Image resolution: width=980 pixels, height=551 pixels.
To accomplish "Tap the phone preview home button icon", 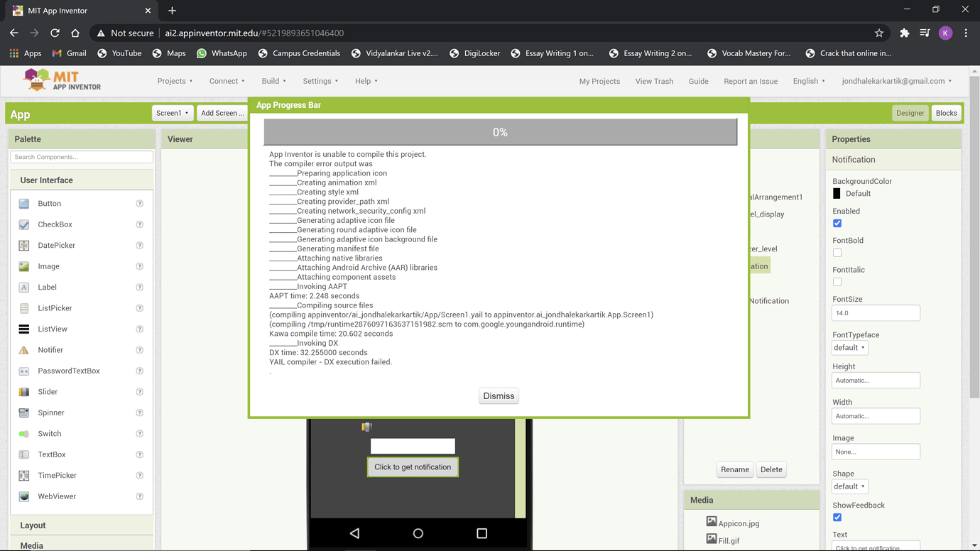I will point(418,533).
